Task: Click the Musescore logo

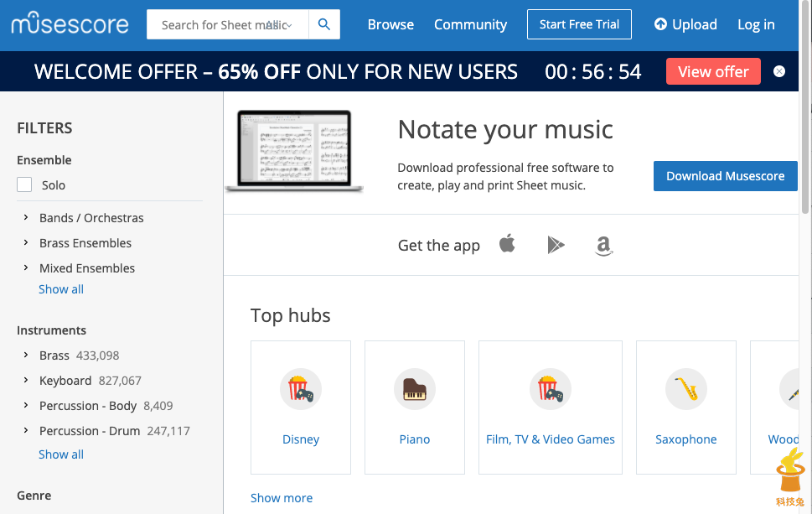Action: [70, 23]
